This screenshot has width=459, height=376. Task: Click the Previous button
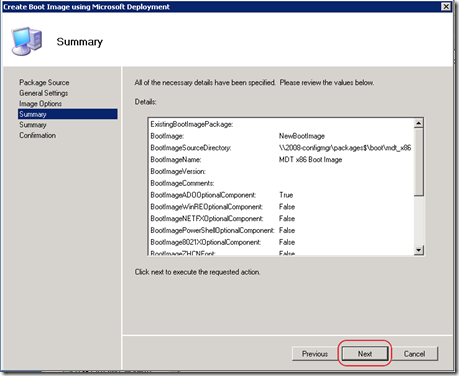point(315,354)
